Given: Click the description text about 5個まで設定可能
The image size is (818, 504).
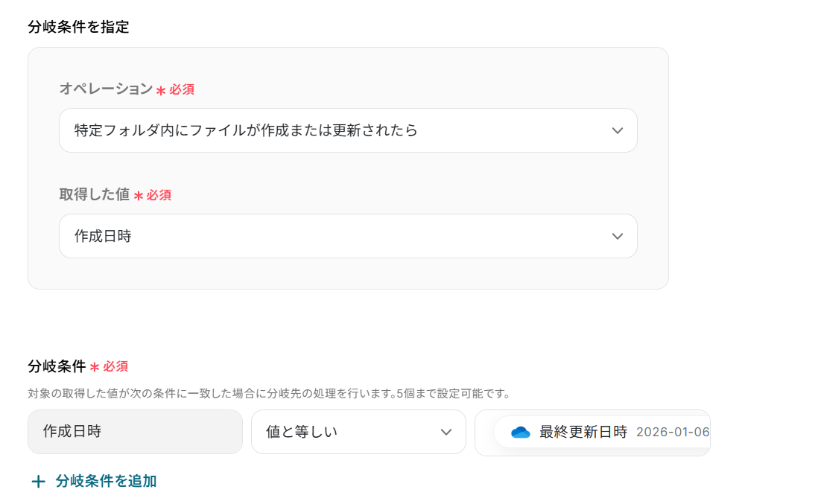Looking at the screenshot, I should 268,393.
